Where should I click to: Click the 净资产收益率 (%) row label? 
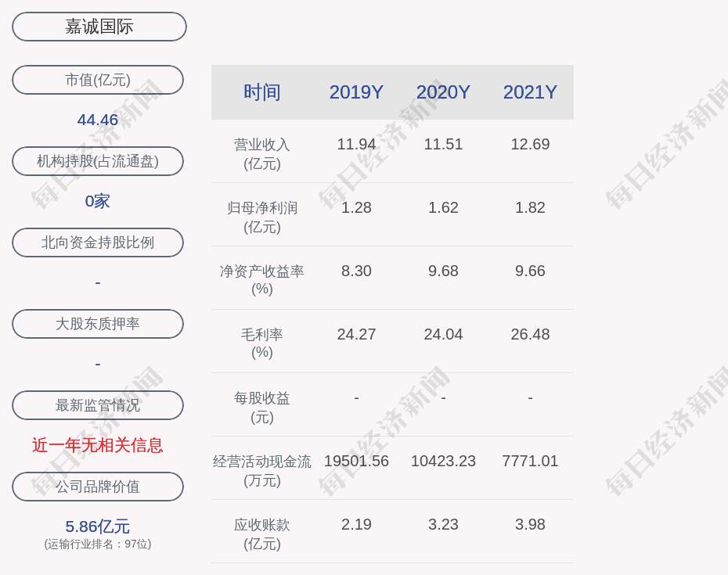(262, 280)
